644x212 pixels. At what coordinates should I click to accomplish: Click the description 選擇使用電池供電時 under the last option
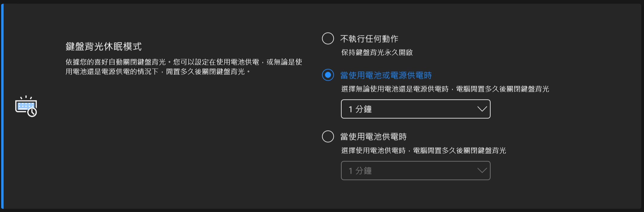pos(424,151)
